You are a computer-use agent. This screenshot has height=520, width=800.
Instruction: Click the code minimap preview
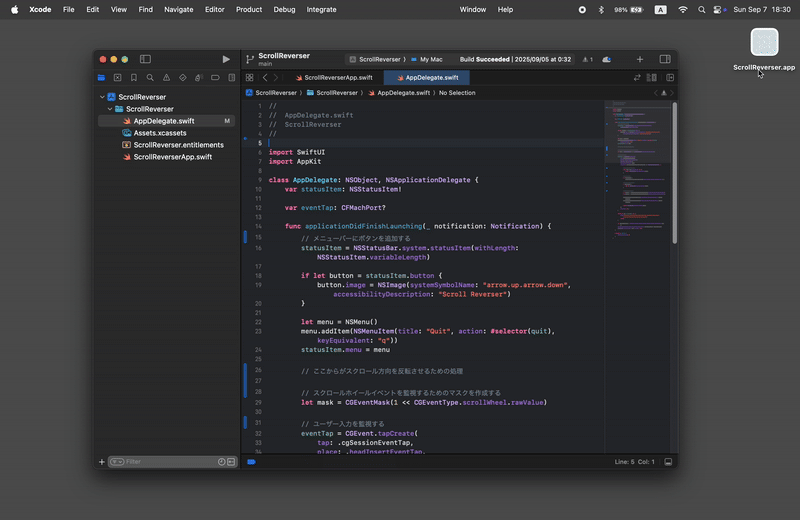[638, 171]
